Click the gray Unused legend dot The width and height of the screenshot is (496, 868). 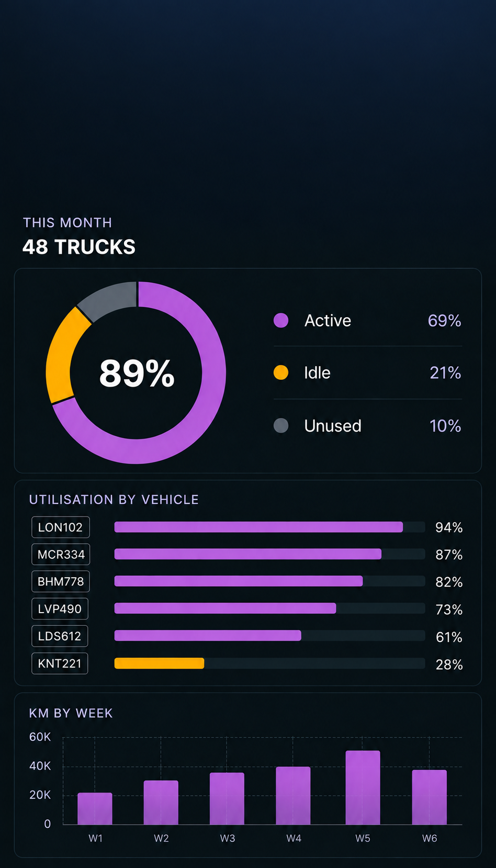(281, 425)
